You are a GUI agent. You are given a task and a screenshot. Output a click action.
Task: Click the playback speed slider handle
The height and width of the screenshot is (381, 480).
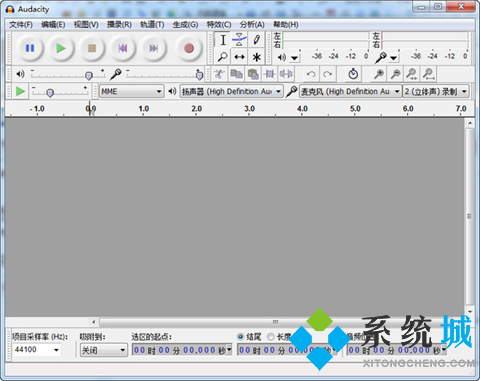(x=50, y=93)
